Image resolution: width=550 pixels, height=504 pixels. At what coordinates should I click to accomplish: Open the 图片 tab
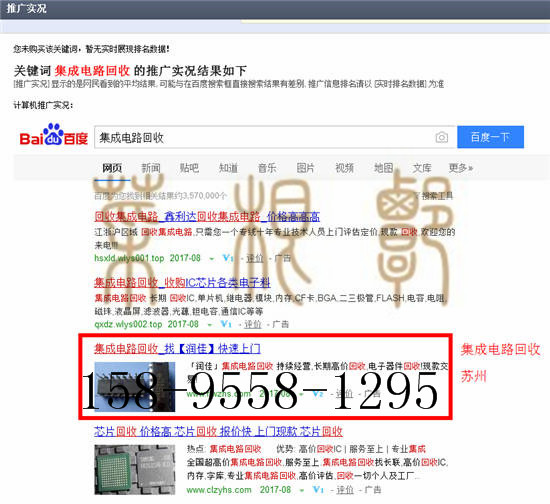[x=306, y=168]
